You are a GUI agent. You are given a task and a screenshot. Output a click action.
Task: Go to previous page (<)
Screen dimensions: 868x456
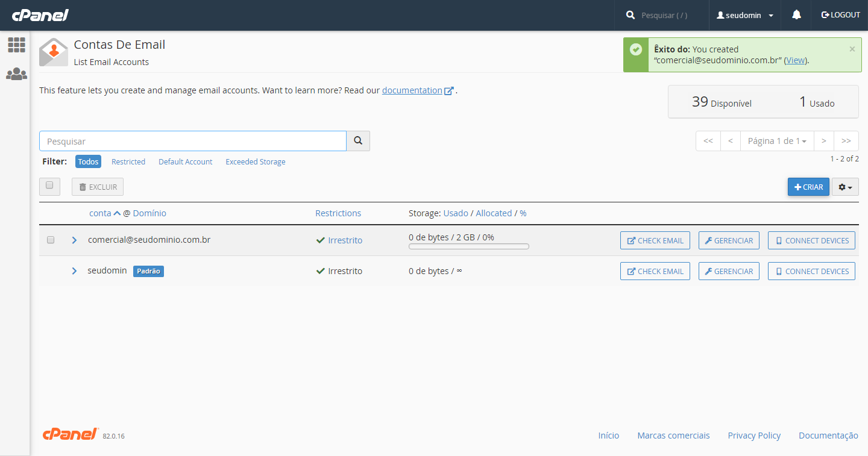731,141
